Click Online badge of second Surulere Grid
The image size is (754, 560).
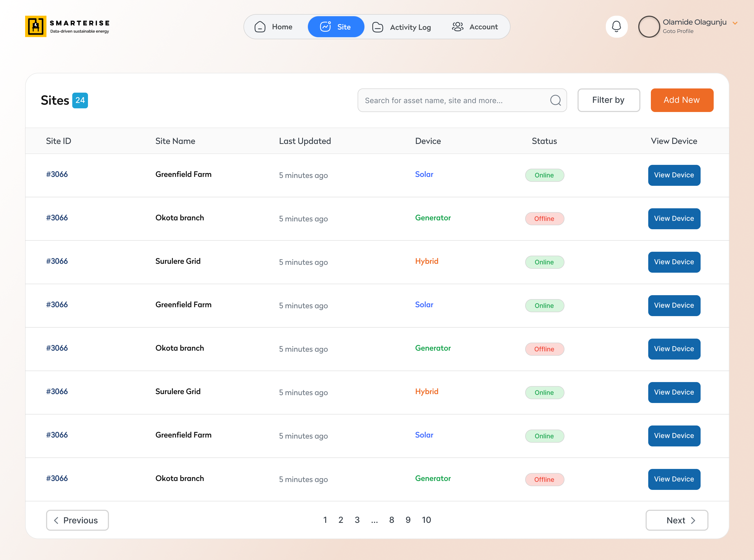544,393
